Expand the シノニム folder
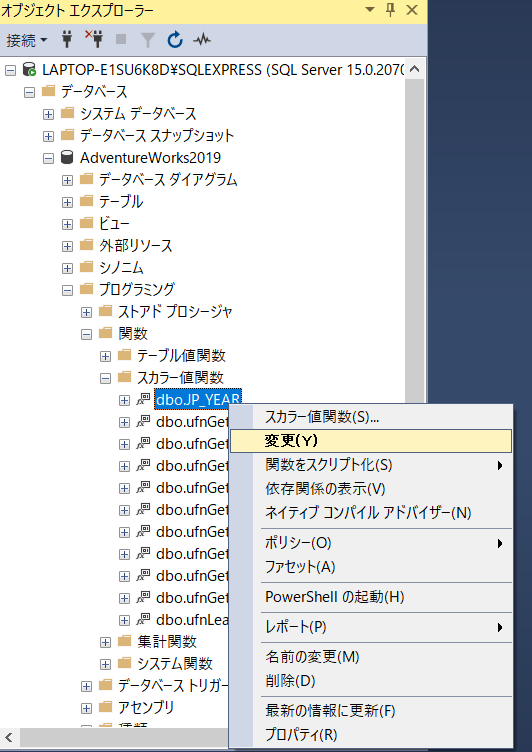Image resolution: width=532 pixels, height=752 pixels. (67, 268)
